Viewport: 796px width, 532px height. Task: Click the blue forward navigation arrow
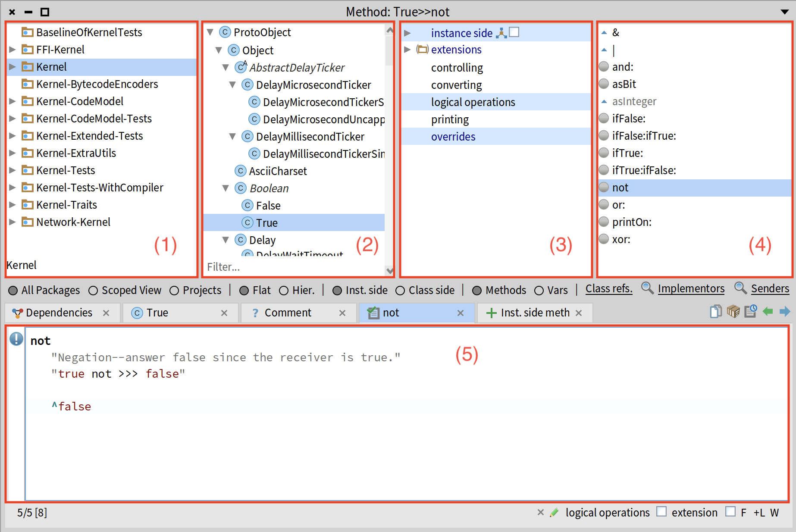pos(785,311)
